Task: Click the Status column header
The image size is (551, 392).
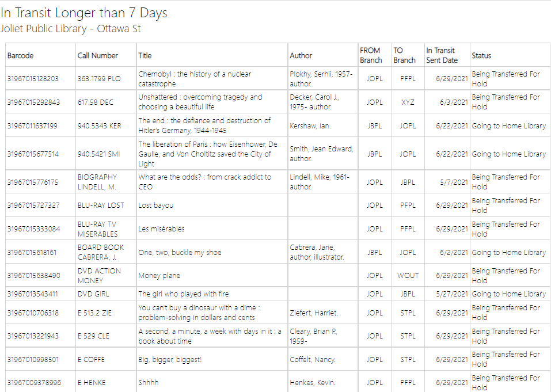Action: (481, 56)
